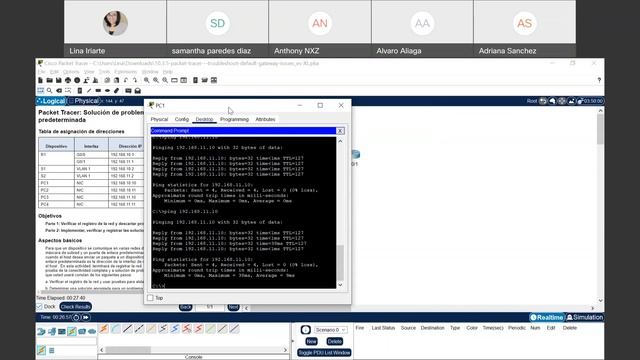Screen dimensions: 640x360
Task: Untick the Dock checkbox
Action: click(x=40, y=307)
